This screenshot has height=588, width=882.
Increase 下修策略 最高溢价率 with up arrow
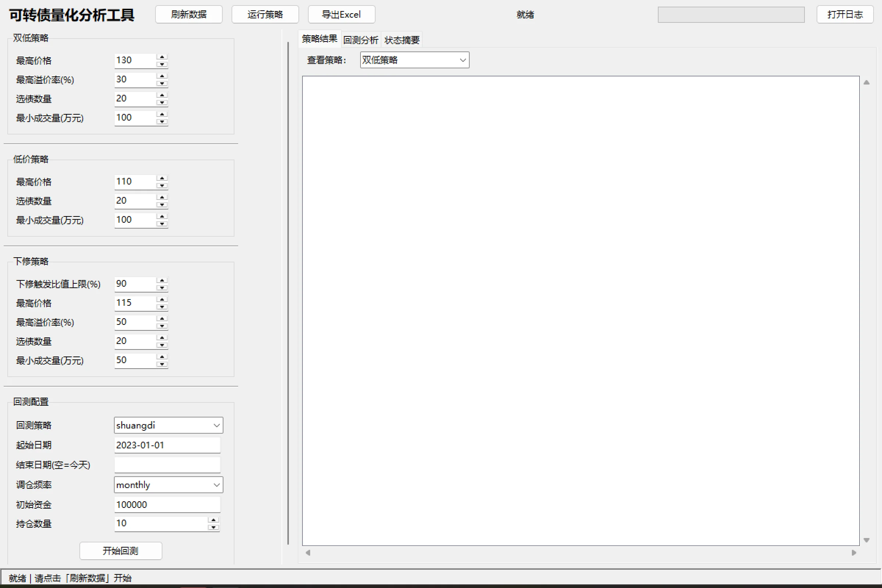(162, 318)
